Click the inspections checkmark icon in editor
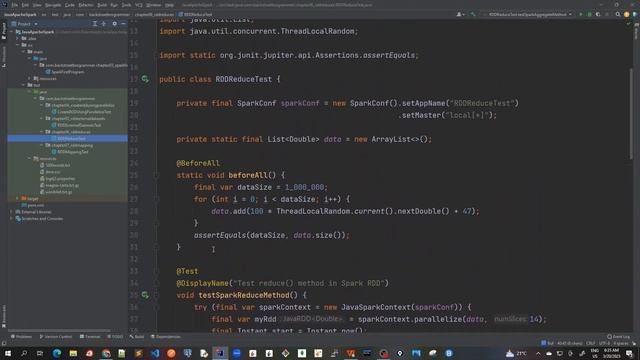 pyautogui.click(x=628, y=24)
